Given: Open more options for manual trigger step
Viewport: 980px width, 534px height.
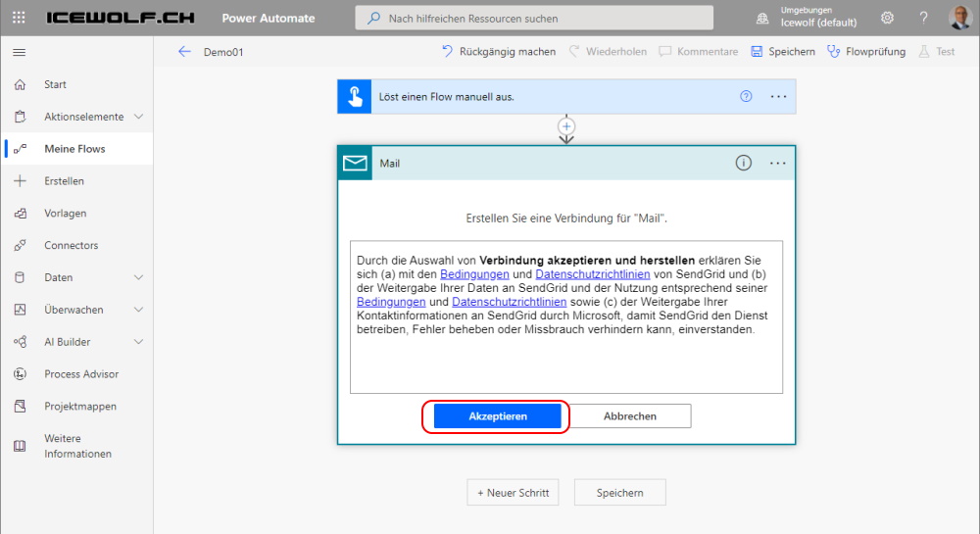Looking at the screenshot, I should click(778, 96).
